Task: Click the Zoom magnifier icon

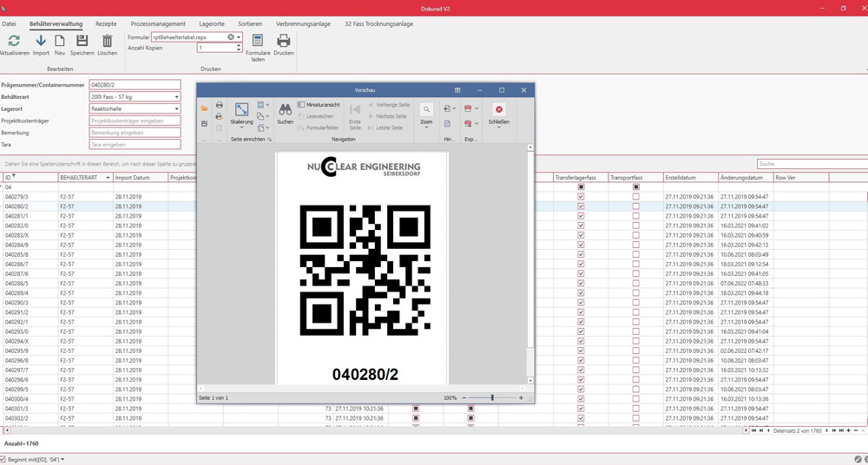Action: (426, 109)
